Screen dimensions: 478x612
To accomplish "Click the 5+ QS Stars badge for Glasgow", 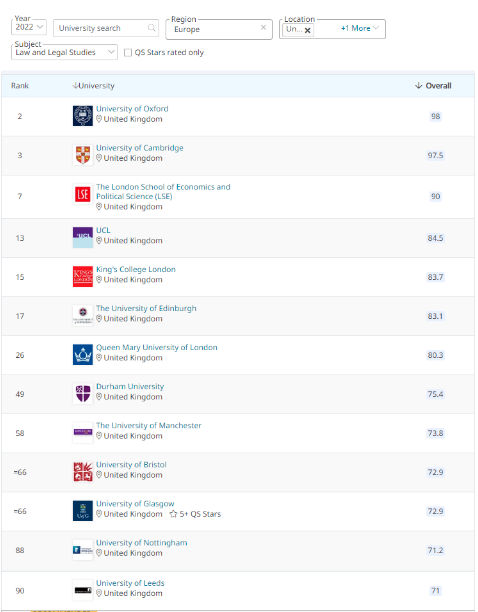I will tap(195, 514).
